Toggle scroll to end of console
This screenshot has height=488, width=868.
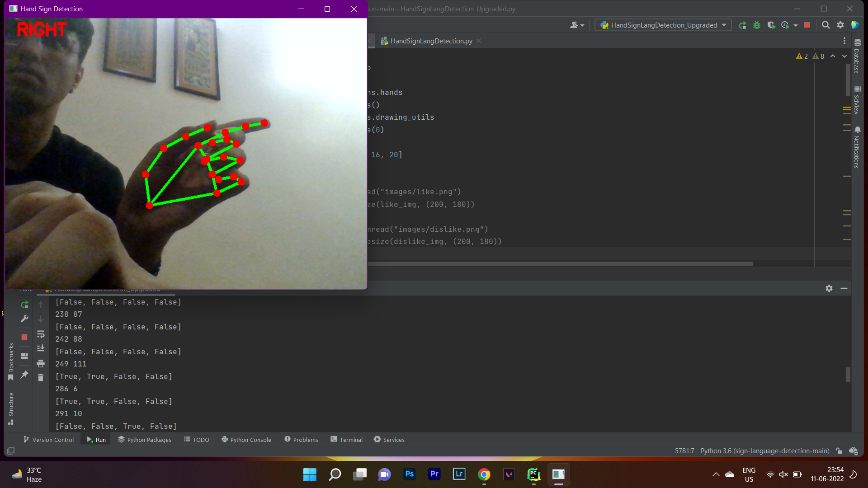point(41,348)
